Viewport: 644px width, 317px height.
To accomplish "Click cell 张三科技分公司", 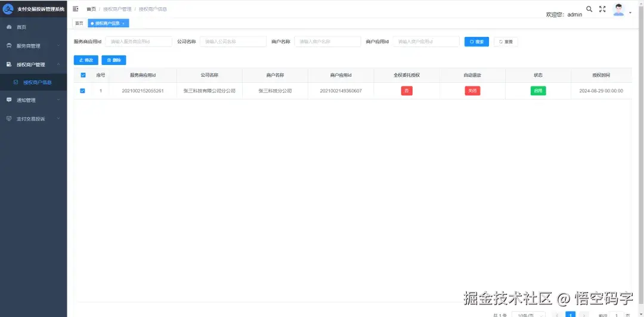I will [x=275, y=91].
